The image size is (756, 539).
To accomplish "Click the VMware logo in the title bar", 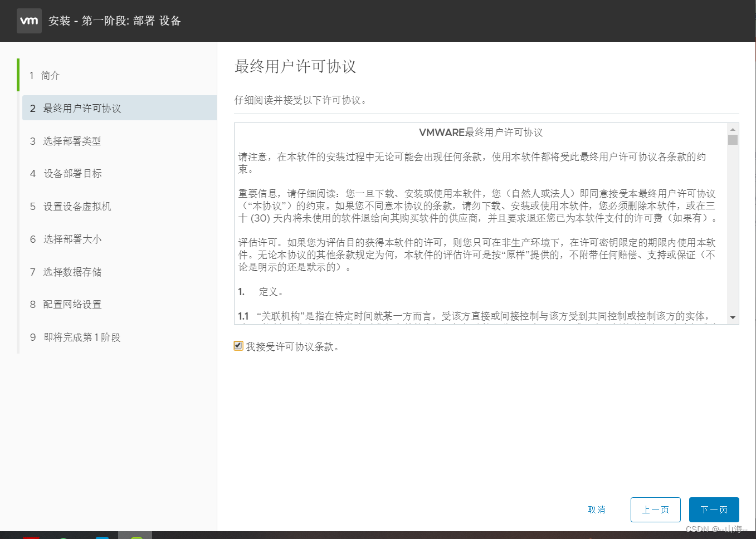I will (29, 21).
